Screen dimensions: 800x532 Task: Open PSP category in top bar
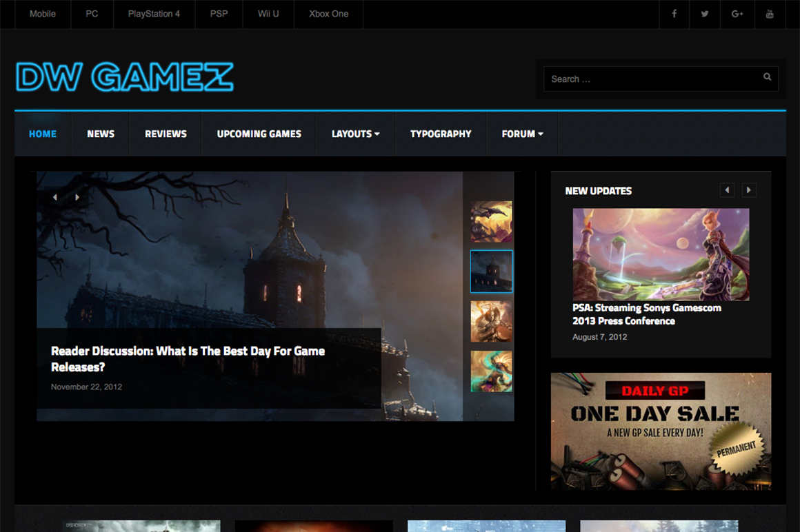coord(219,14)
